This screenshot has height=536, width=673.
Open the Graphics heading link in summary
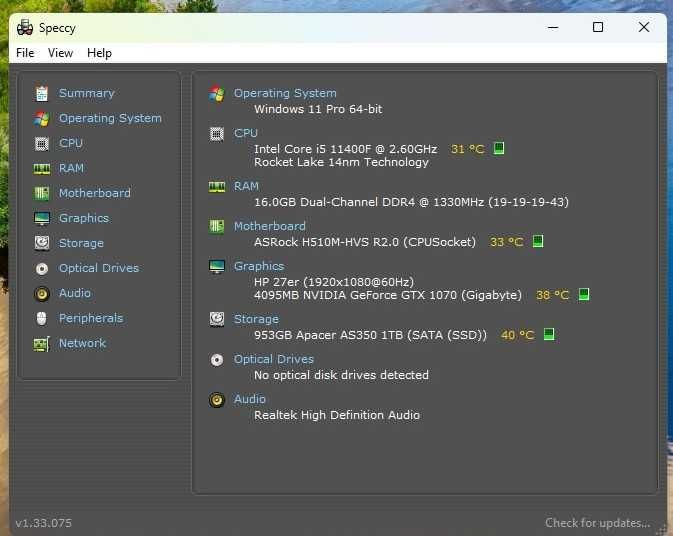[259, 266]
